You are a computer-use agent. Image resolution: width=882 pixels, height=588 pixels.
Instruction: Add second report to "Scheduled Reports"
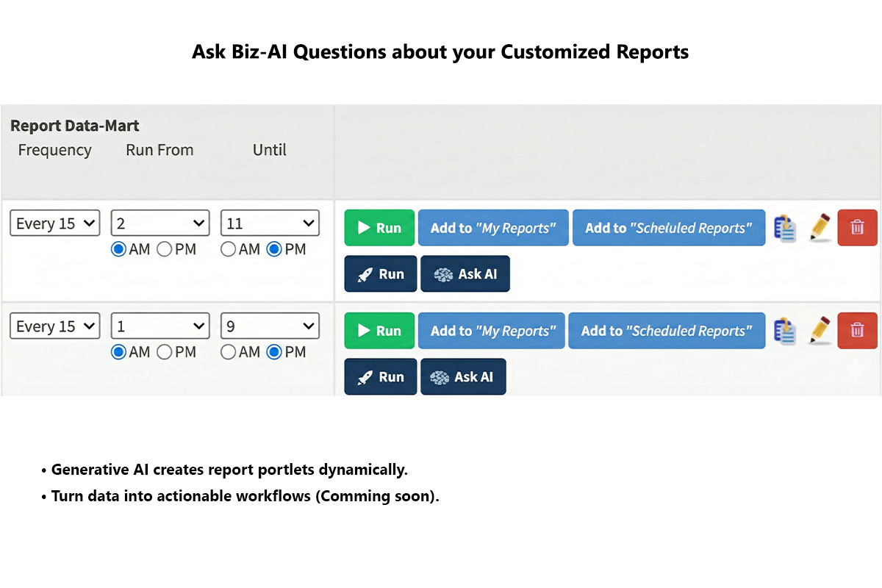pos(666,331)
